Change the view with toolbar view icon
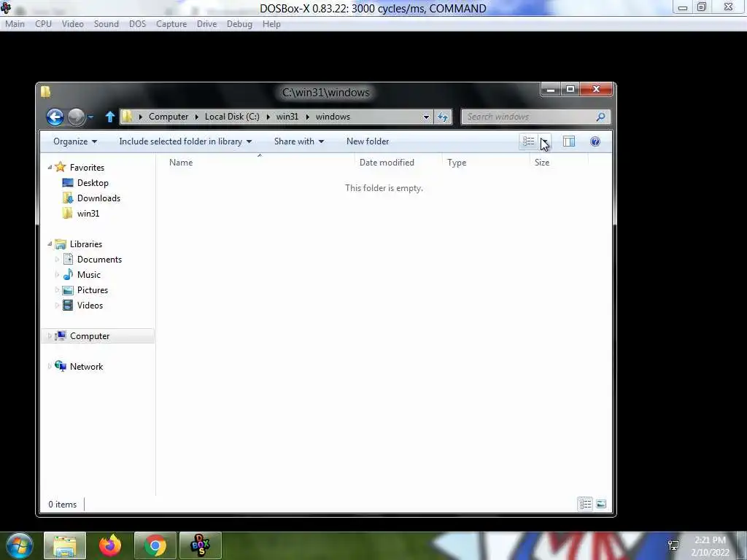 529,141
